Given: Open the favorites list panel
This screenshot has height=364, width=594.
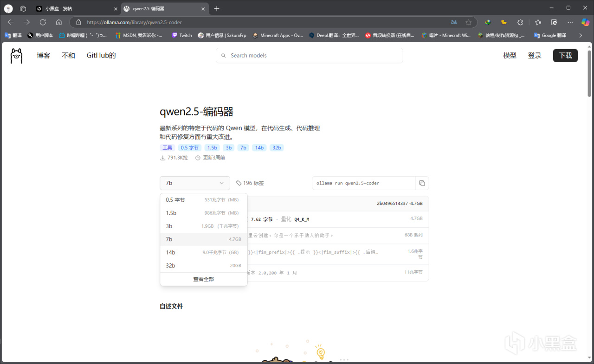Looking at the screenshot, I should click(x=538, y=22).
